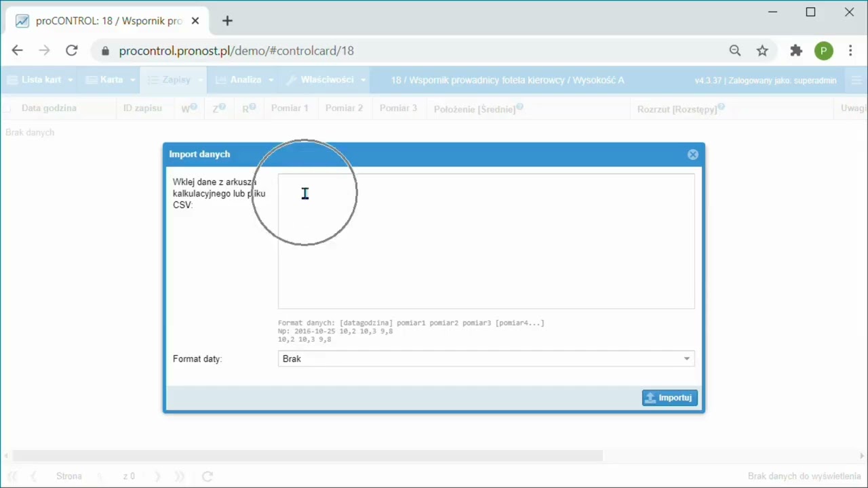Open the Chrome profile avatar P

click(824, 51)
